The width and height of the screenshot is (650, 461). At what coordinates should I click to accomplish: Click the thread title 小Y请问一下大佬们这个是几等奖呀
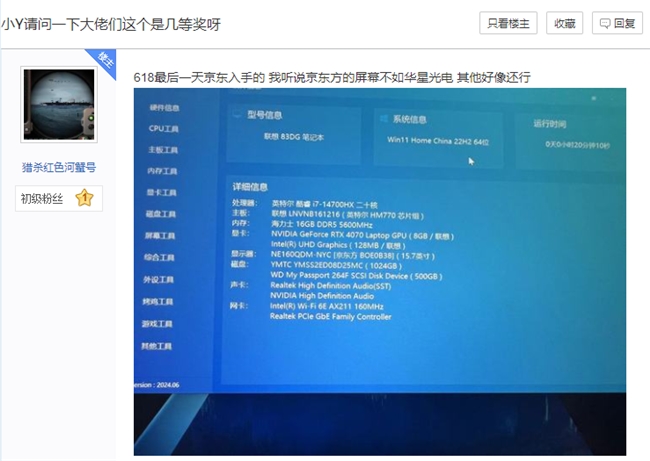[111, 24]
